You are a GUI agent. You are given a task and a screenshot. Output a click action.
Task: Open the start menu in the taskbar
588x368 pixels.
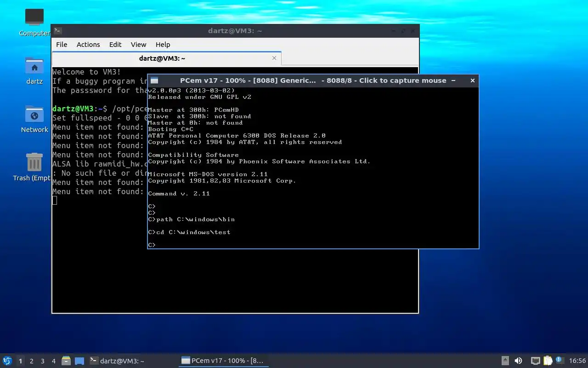(x=7, y=361)
